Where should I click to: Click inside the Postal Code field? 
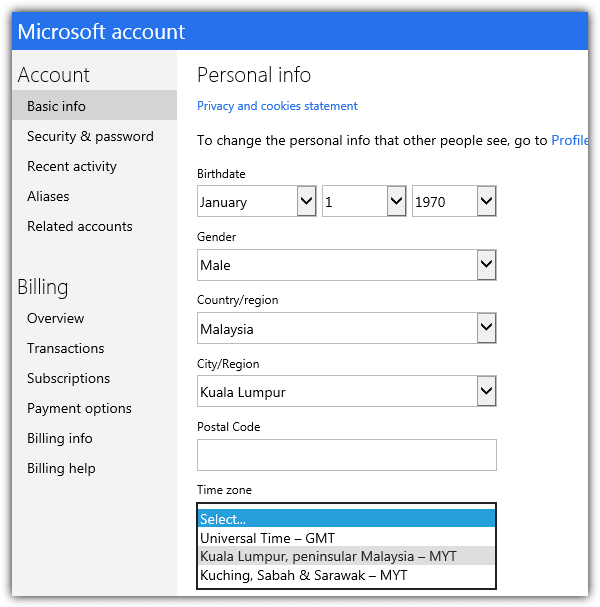(346, 455)
